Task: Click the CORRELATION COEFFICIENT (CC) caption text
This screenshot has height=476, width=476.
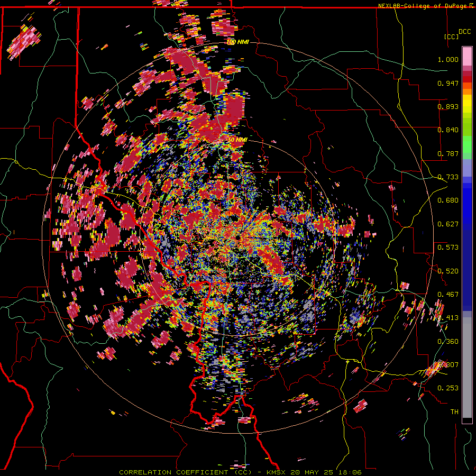Action: coord(185,472)
